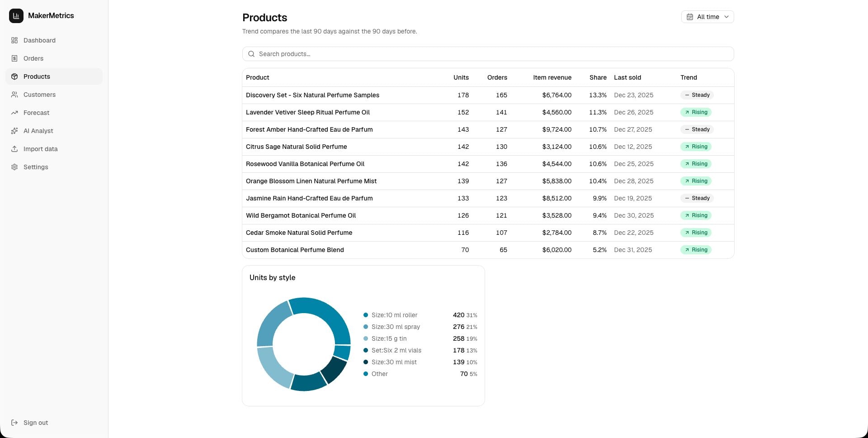Click Size:30 ml spray legend color dot

coord(366,327)
